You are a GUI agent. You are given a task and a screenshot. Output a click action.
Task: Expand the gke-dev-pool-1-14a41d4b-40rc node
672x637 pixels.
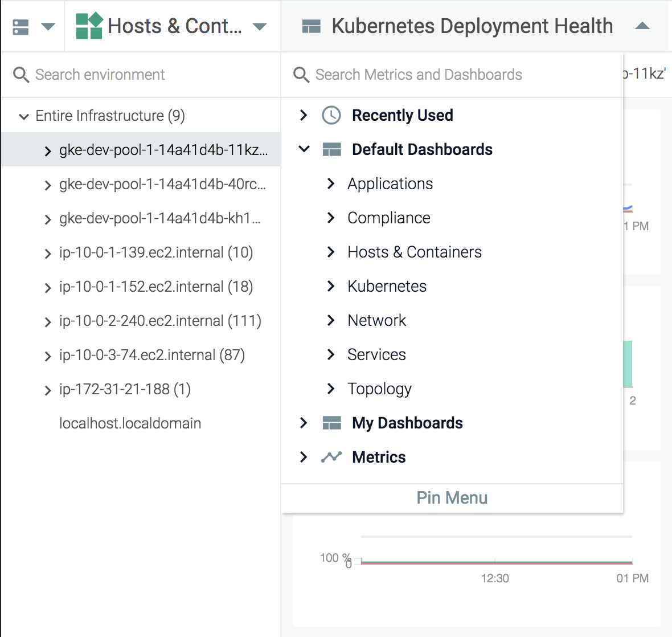pos(48,185)
